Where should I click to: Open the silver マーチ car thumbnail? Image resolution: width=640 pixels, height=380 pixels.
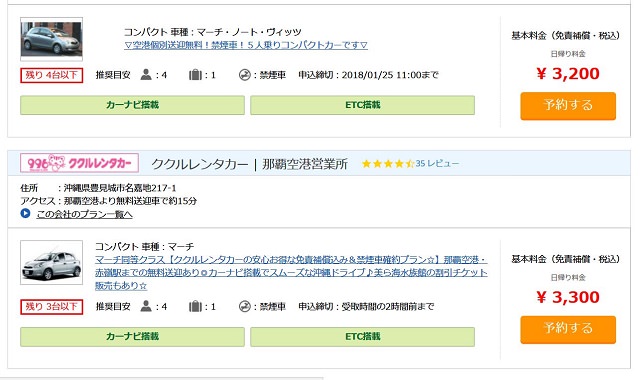[x=51, y=262]
